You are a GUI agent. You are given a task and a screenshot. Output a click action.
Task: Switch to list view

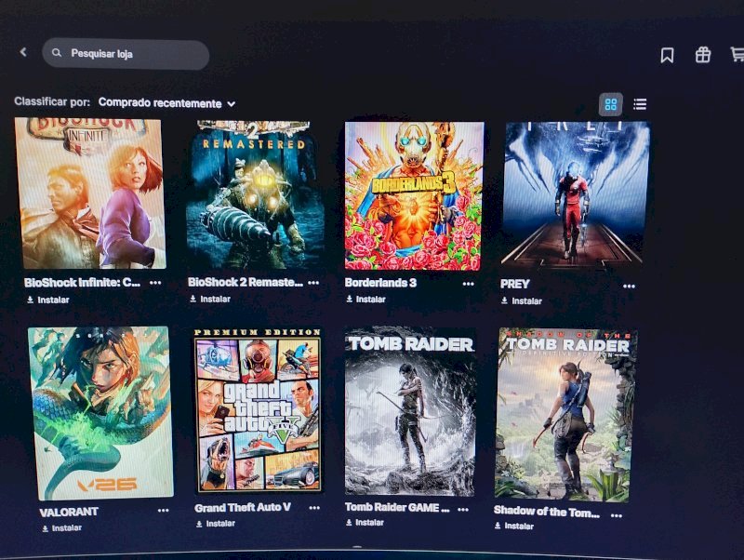click(x=640, y=104)
